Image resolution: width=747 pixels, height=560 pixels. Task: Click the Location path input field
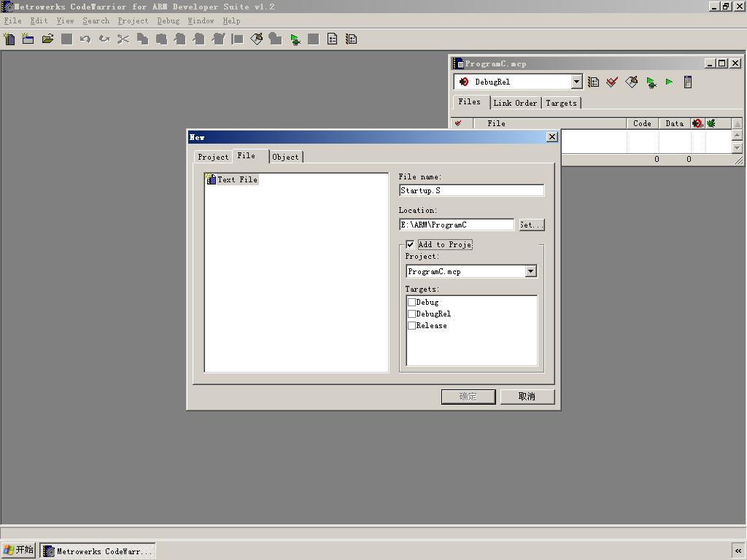click(x=457, y=225)
